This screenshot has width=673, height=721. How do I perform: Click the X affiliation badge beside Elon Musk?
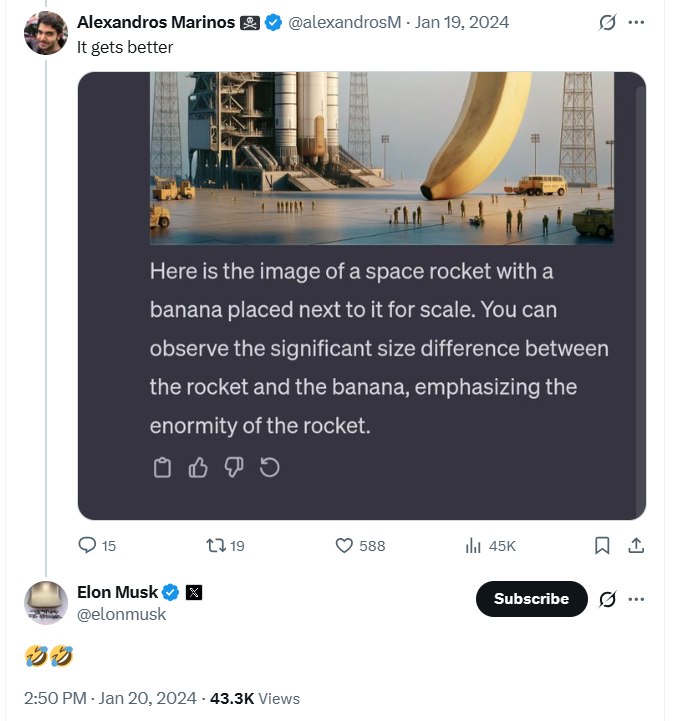coord(194,593)
